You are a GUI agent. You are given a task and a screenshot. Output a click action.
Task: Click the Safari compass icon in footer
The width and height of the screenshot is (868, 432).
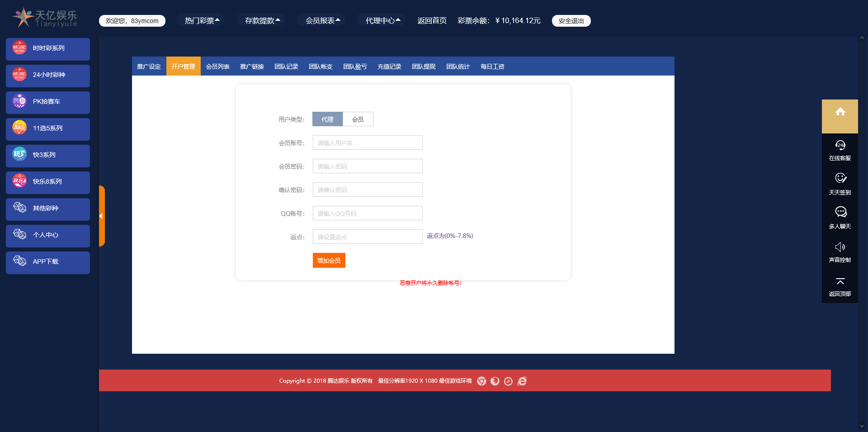pyautogui.click(x=508, y=381)
